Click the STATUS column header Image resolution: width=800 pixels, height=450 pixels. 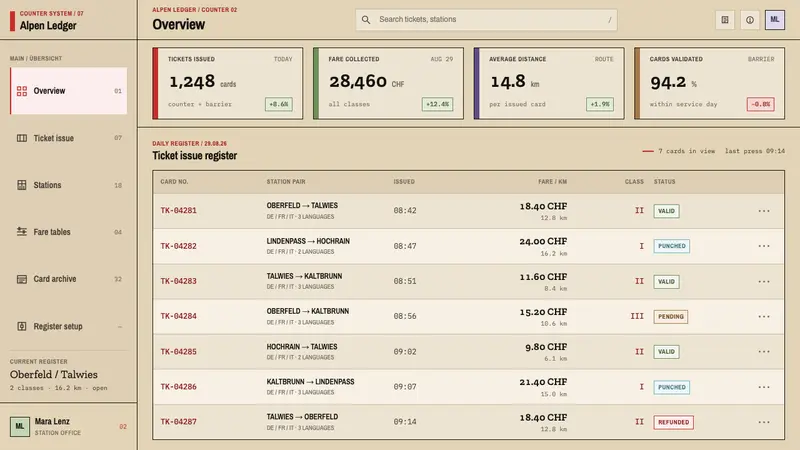664,182
